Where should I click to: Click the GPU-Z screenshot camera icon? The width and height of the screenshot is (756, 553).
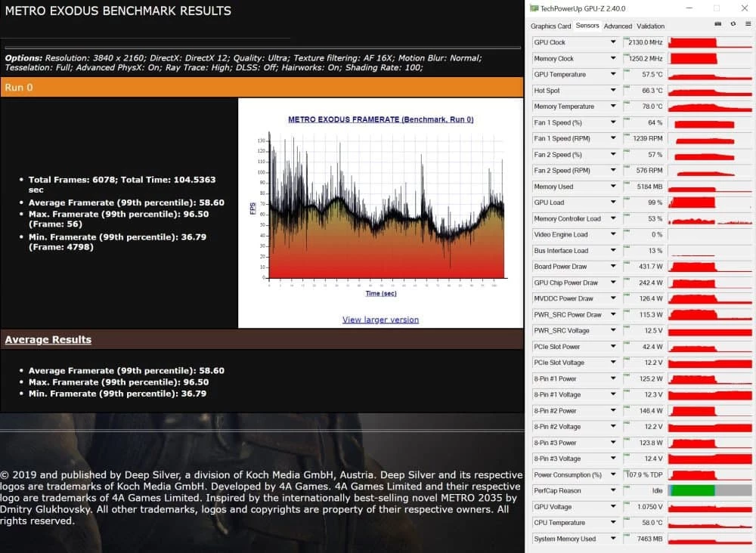[718, 23]
